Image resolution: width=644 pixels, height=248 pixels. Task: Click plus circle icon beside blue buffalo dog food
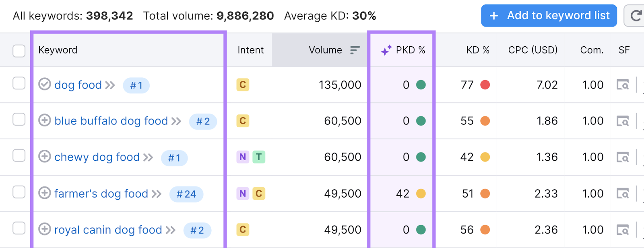pyautogui.click(x=45, y=120)
